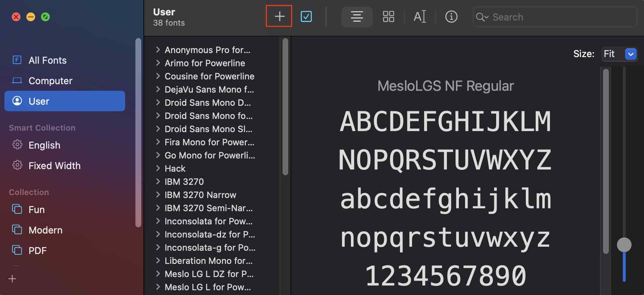Open the Fixed Width smart collection
This screenshot has height=295, width=644.
point(65,165)
